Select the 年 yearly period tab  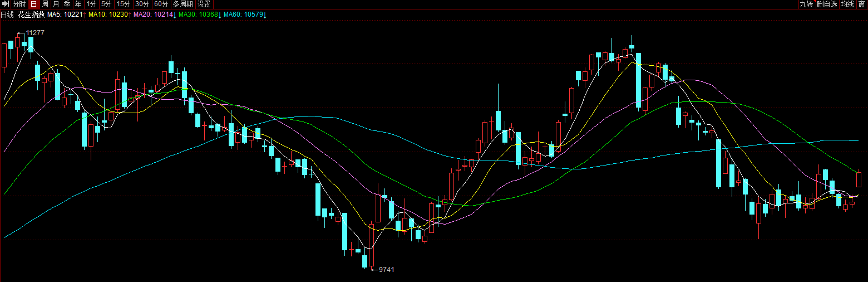pyautogui.click(x=78, y=4)
